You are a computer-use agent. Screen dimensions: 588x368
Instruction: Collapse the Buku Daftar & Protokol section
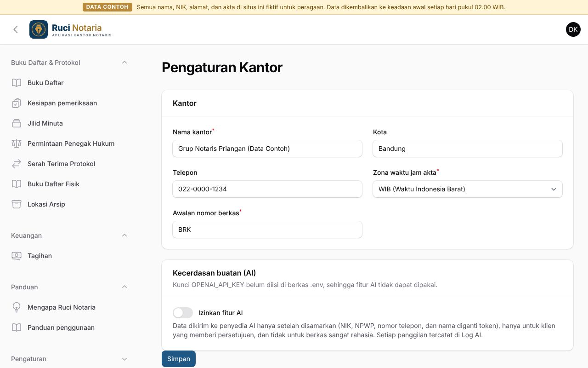124,63
